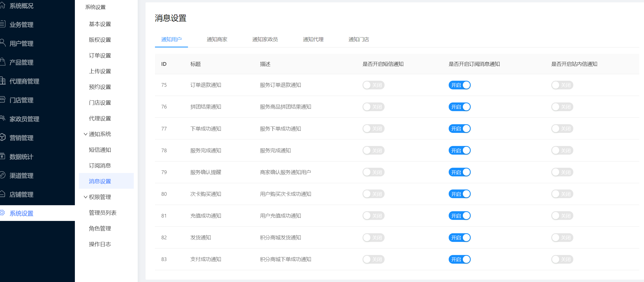644x282 pixels.
Task: Disable subscription switch for 支付成功通知
Action: coord(459,259)
